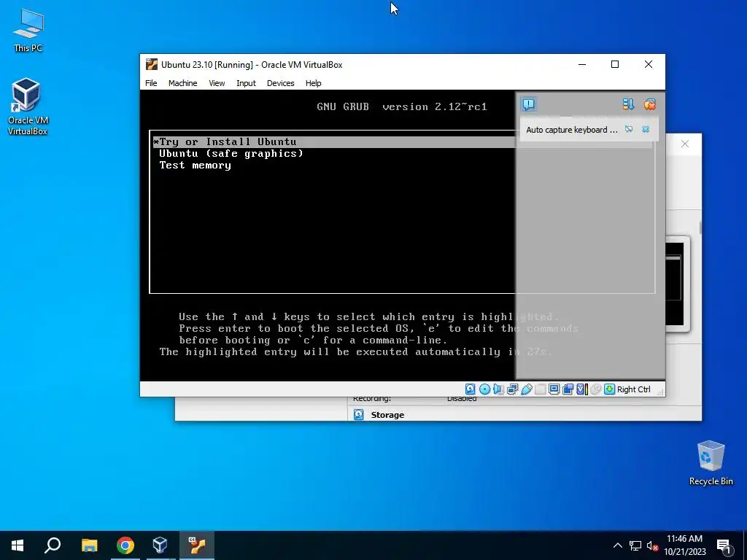Click the audio status bar icon

pyautogui.click(x=498, y=389)
